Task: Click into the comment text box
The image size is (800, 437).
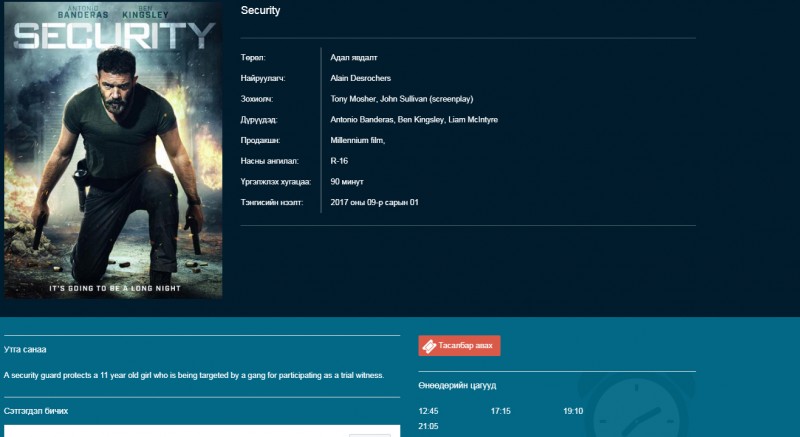Action: click(202, 431)
